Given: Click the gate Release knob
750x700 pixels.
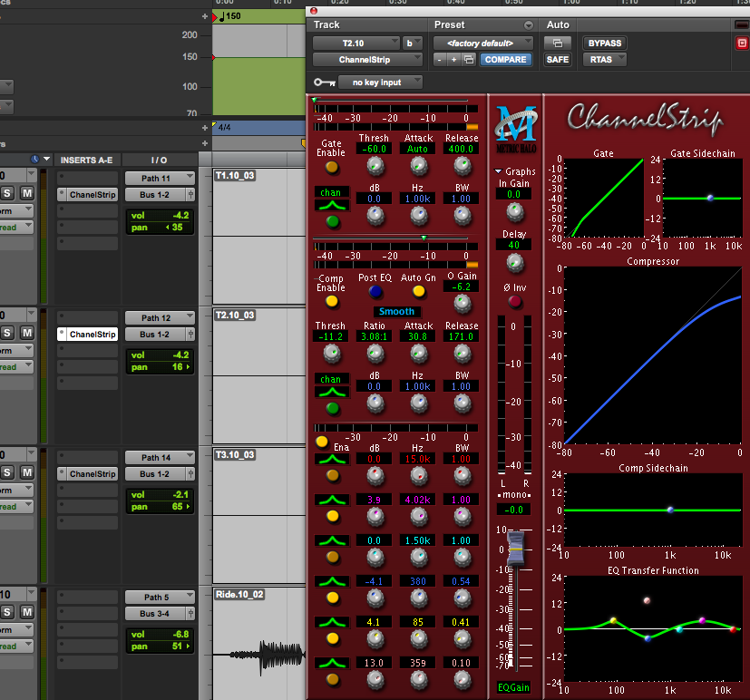Looking at the screenshot, I should click(463, 166).
